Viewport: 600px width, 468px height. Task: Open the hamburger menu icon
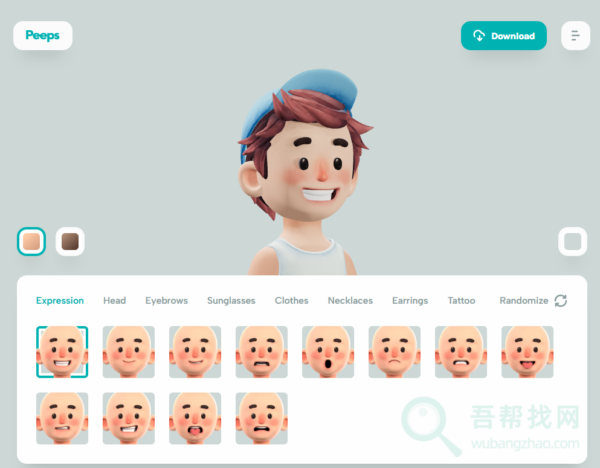[575, 36]
